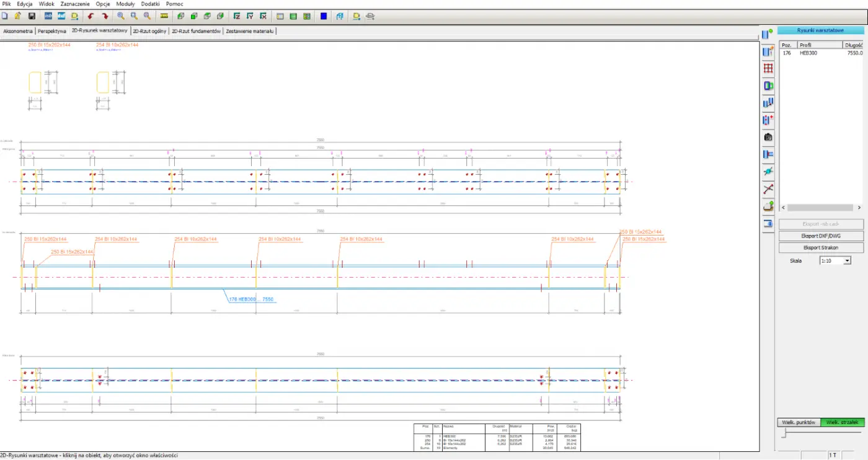The height and width of the screenshot is (460, 868).
Task: Click the Eksport DXF/DWG button
Action: (x=820, y=236)
